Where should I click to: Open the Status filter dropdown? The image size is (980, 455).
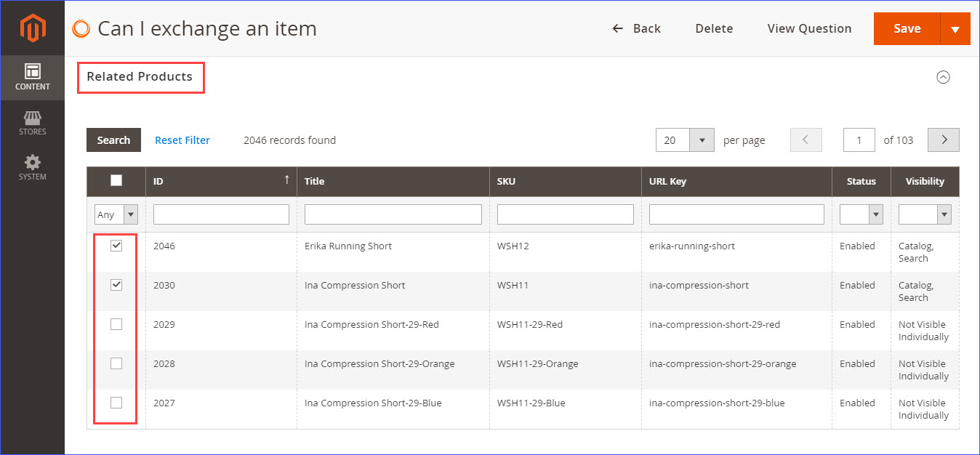pyautogui.click(x=861, y=214)
